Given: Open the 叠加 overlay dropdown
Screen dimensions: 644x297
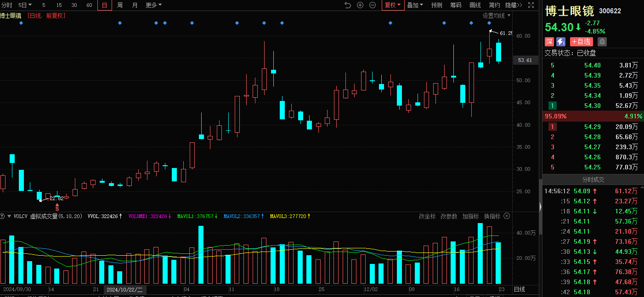Looking at the screenshot, I should coord(415,5).
